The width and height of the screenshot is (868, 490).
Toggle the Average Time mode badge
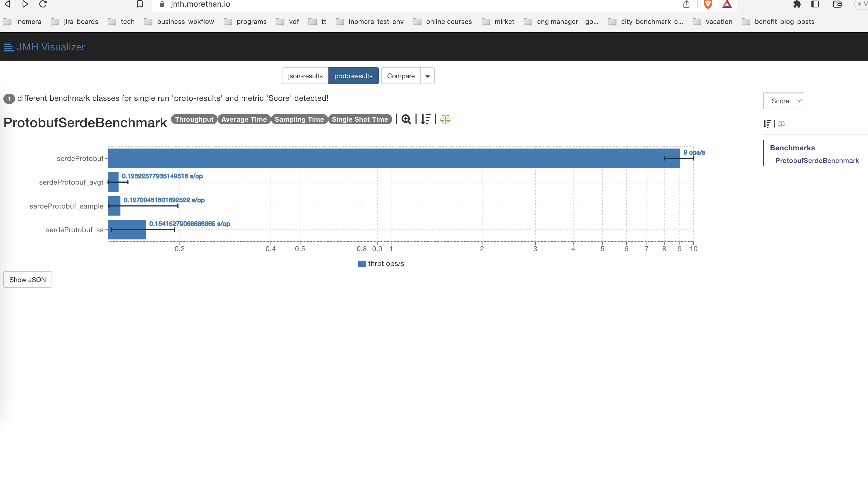point(244,119)
